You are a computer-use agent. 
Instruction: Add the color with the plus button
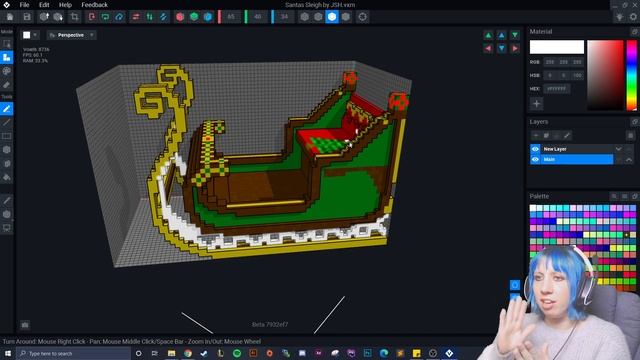click(536, 104)
